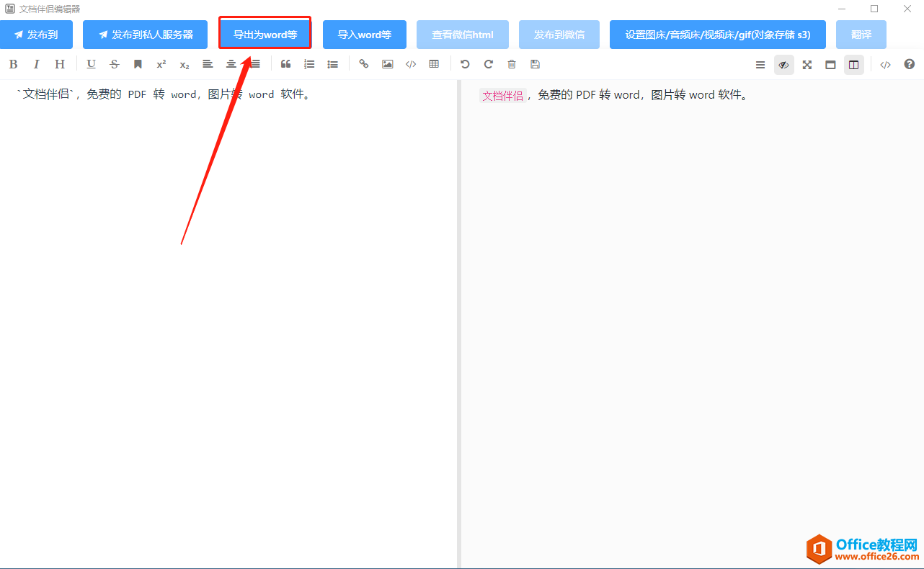This screenshot has width=924, height=569.
Task: Insert a blockquote with the quote icon
Action: [285, 64]
